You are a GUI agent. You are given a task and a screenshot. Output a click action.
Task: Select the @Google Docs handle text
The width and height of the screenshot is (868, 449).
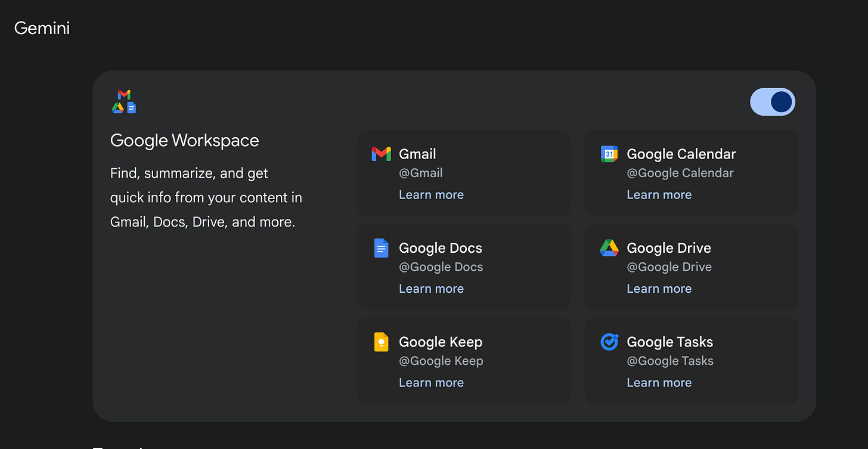(x=441, y=267)
